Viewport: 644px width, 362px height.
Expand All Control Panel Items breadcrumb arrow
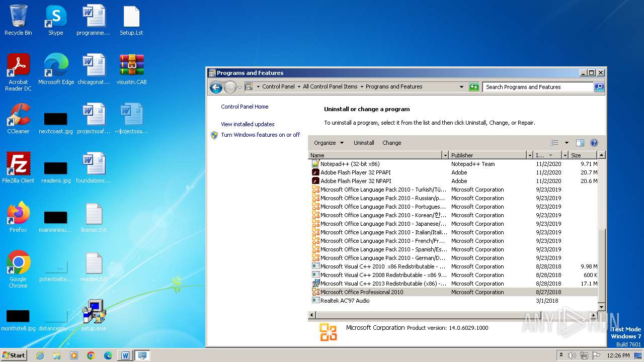pos(361,86)
